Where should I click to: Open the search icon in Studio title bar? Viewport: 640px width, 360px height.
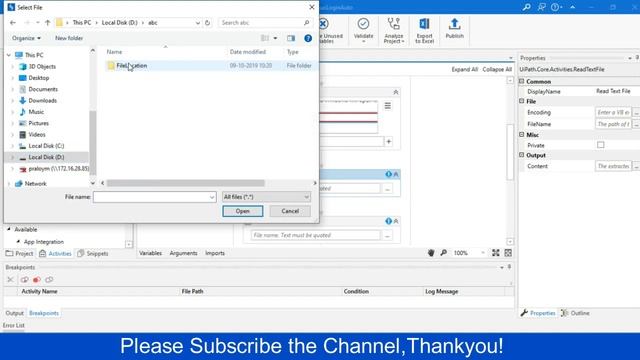coord(527,7)
